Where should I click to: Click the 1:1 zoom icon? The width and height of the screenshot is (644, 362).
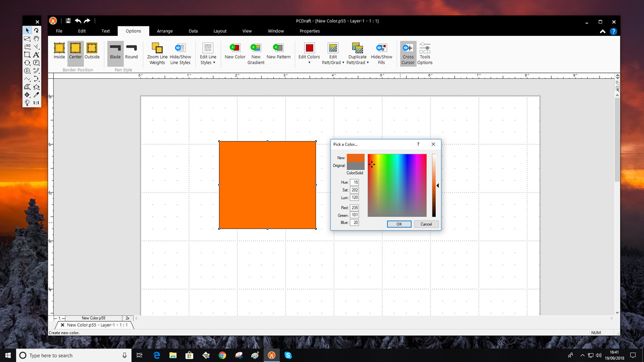[x=36, y=102]
